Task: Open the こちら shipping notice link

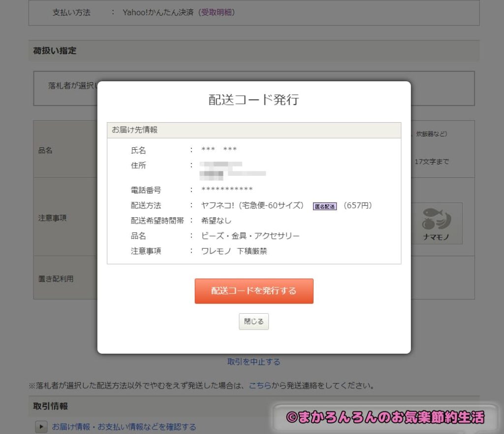Action: 260,385
